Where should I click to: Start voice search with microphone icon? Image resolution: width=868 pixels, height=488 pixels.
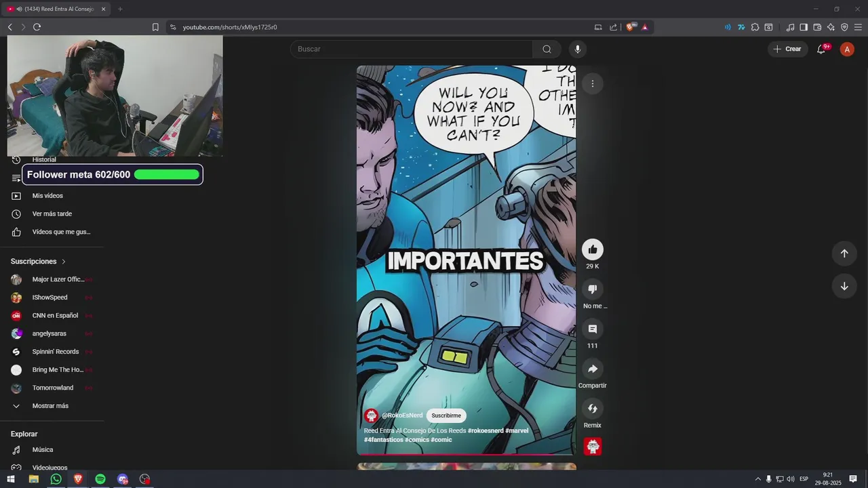click(x=578, y=49)
